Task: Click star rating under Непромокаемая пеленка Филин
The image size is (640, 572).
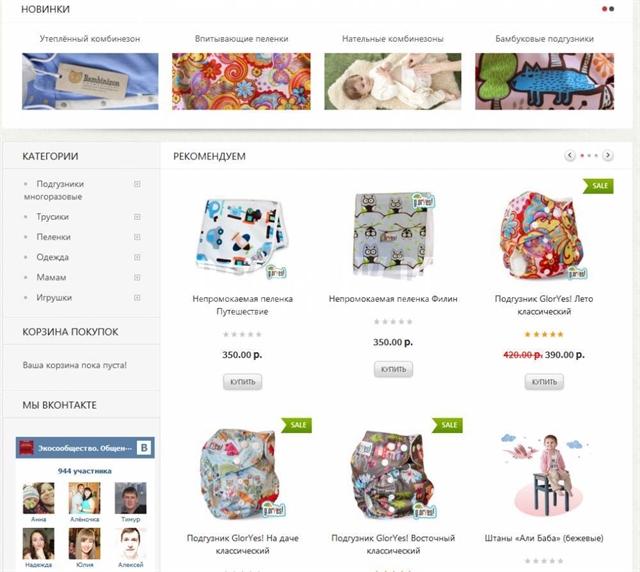Action: pos(393,322)
